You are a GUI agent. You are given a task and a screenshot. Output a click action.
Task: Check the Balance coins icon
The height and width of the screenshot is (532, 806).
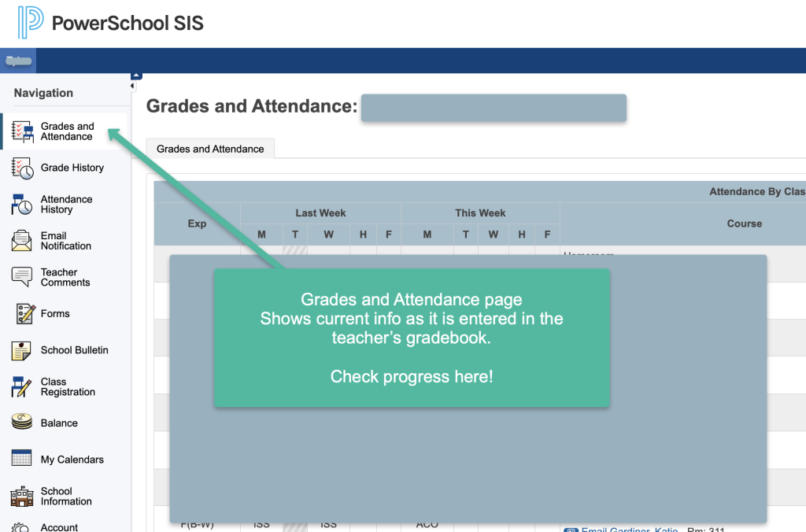(x=21, y=422)
